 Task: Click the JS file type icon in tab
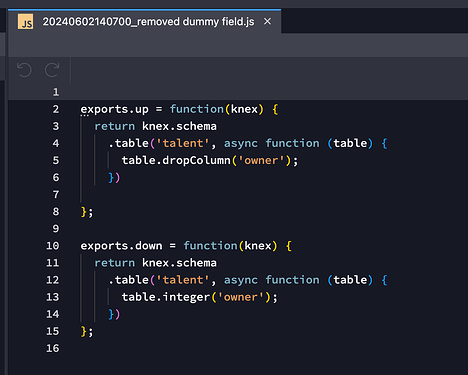[x=25, y=22]
